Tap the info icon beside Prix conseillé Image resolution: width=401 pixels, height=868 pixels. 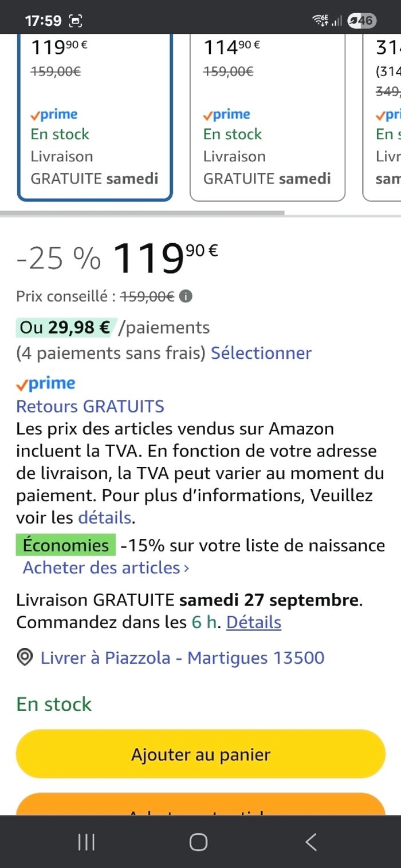pos(186,296)
